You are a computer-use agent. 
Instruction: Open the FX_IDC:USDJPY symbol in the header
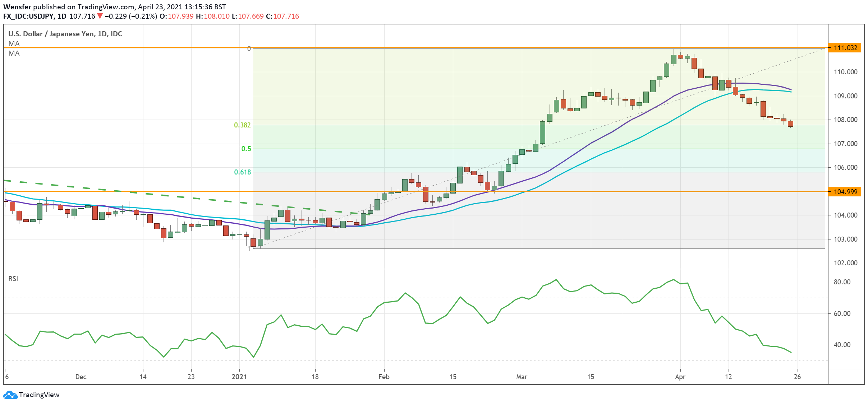[29, 16]
